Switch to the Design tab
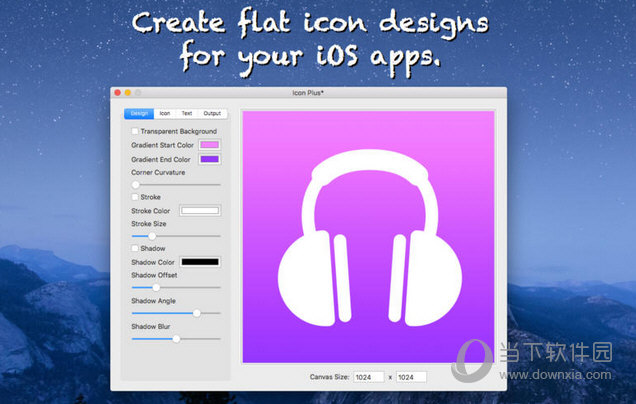The image size is (636, 404). [139, 114]
